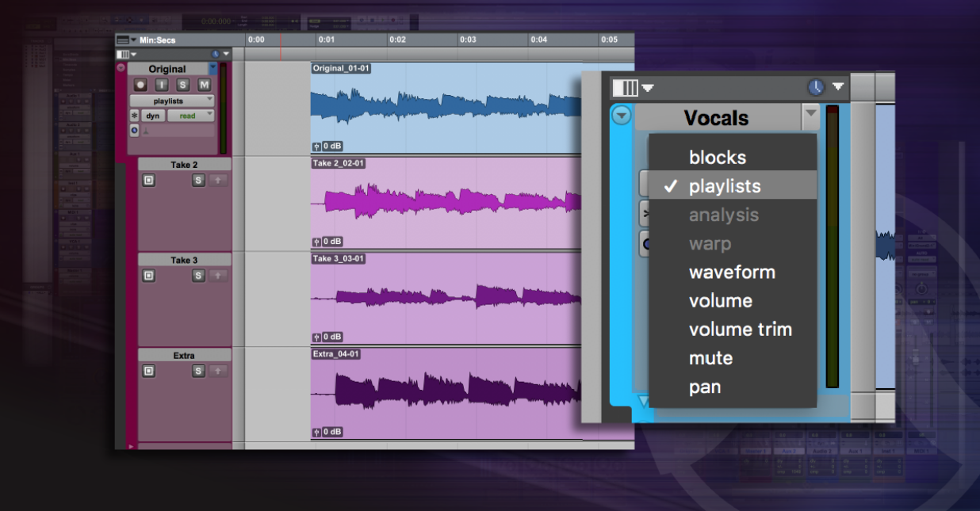The height and width of the screenshot is (511, 980).
Task: Solo the Take 2 playlist lane
Action: [x=198, y=181]
